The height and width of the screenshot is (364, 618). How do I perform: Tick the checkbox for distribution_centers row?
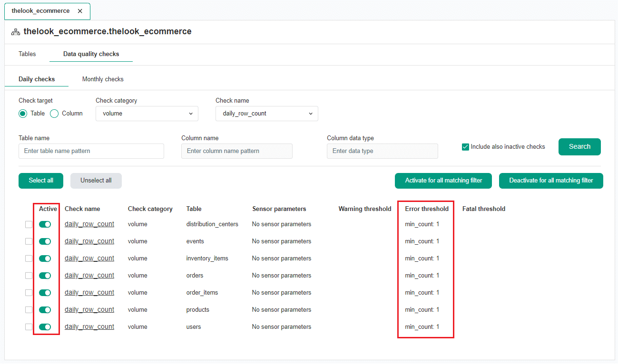coord(29,224)
